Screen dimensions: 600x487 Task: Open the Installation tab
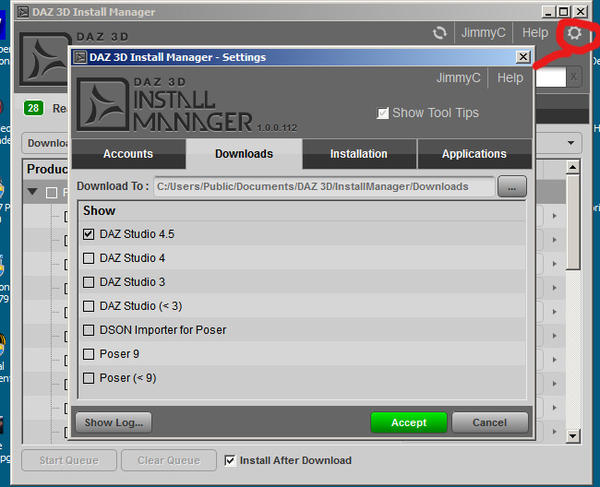pos(359,154)
